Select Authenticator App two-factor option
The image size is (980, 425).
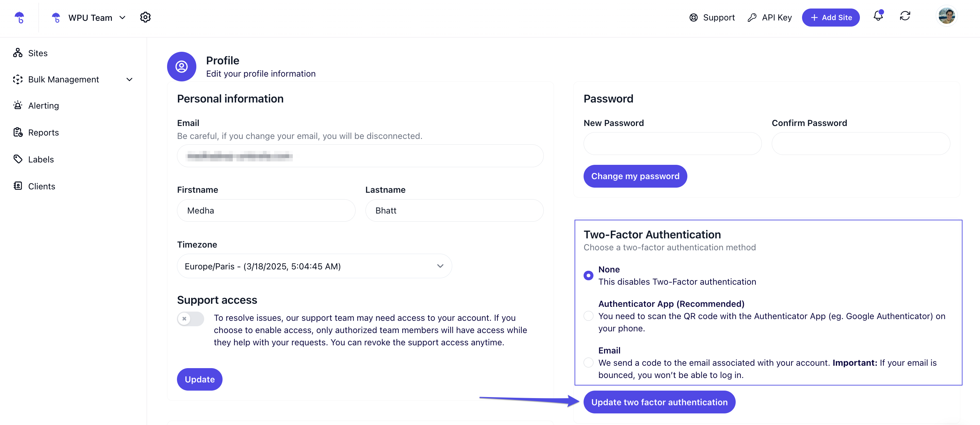(588, 316)
